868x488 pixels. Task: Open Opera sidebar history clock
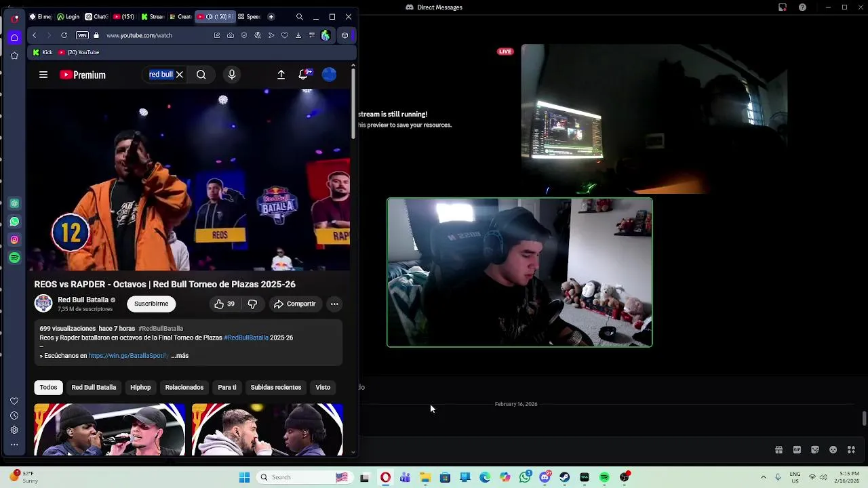tap(14, 415)
